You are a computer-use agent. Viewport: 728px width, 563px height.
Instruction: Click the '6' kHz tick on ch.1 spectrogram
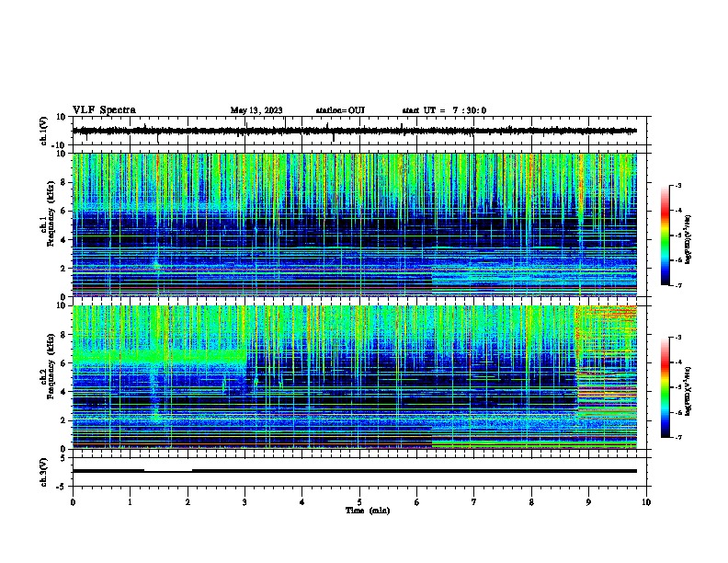(63, 212)
